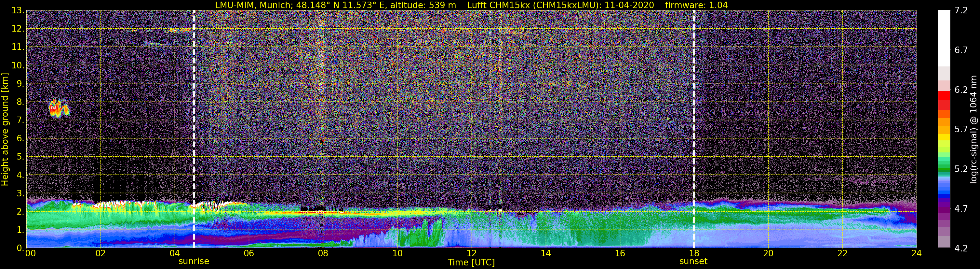Click the time axis tick label '16'
Image resolution: width=980 pixels, height=269 pixels.
620,253
